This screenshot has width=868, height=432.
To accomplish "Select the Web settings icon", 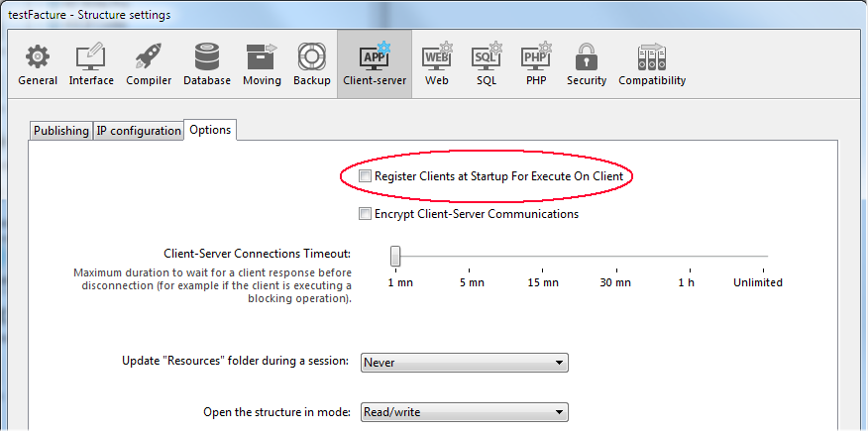I will tap(437, 63).
